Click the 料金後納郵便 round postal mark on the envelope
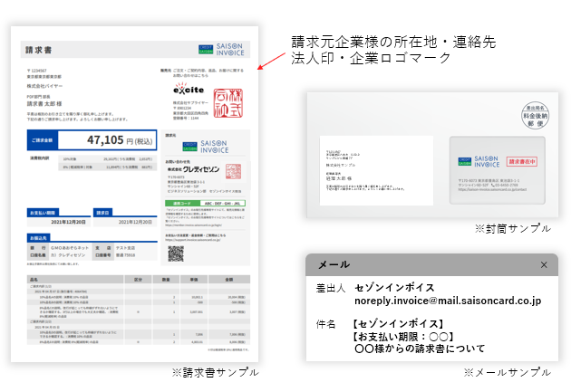 point(535,115)
